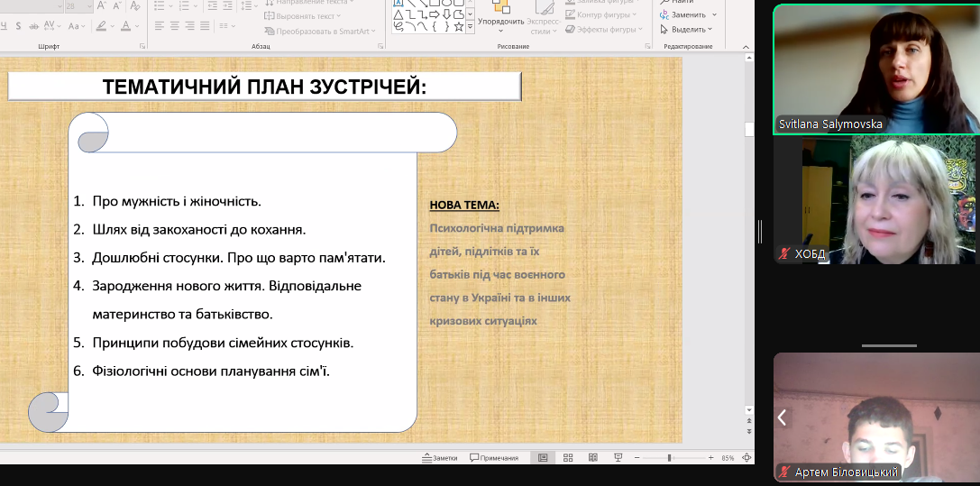Apply text shadow with the S icon
The width and height of the screenshot is (980, 486).
(18, 26)
